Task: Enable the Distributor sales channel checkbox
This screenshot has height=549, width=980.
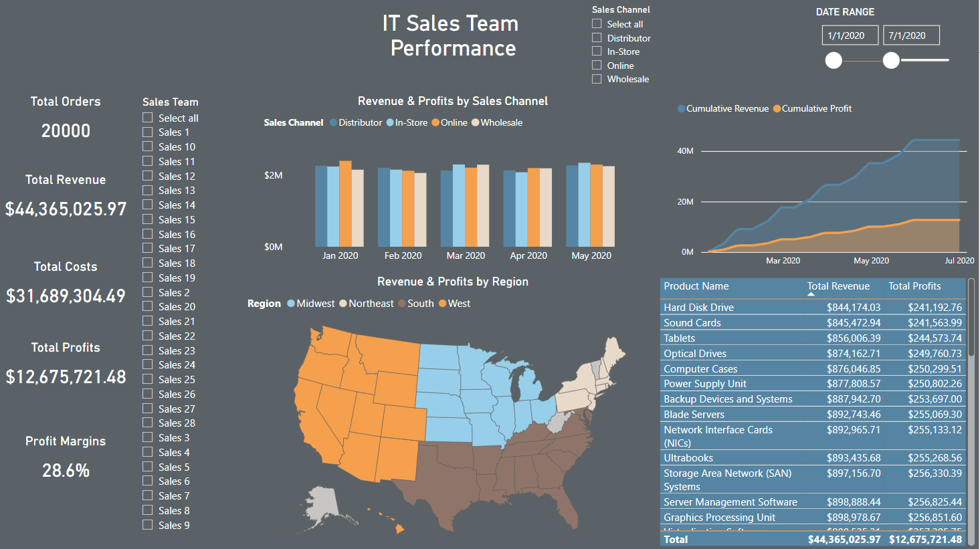Action: tap(596, 38)
